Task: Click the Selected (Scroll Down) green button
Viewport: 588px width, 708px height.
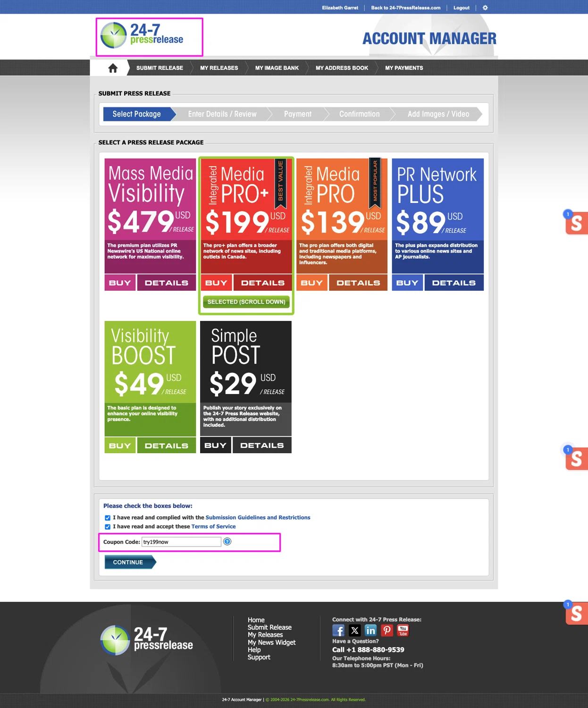Action: [246, 302]
